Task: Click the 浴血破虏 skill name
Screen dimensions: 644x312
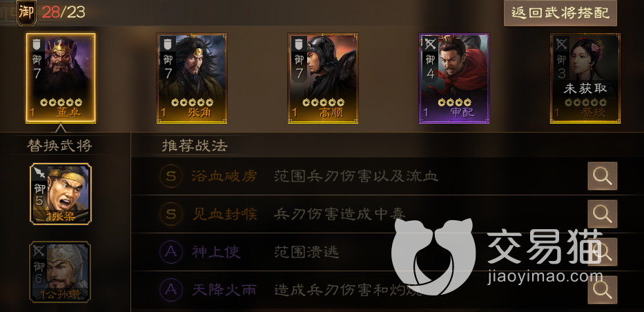Action: click(224, 177)
